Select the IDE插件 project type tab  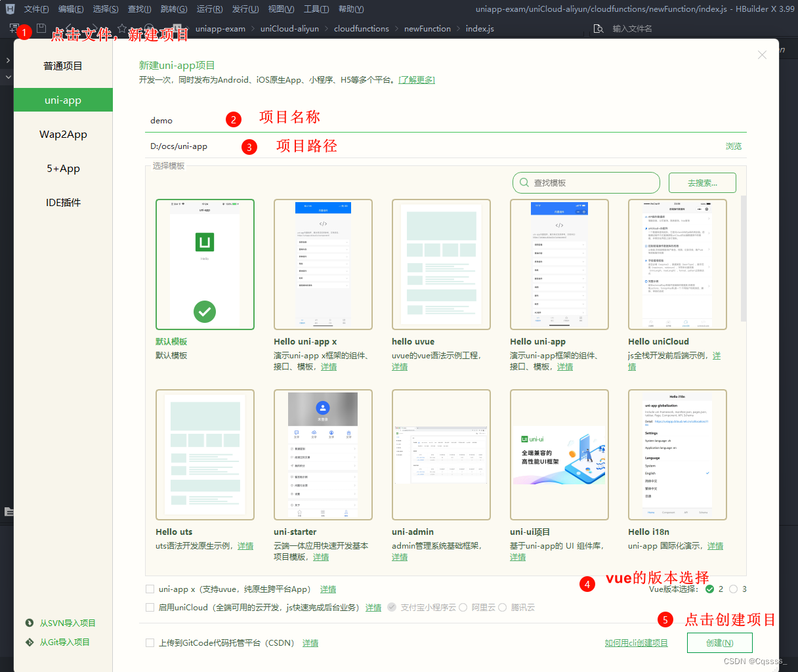pyautogui.click(x=63, y=203)
